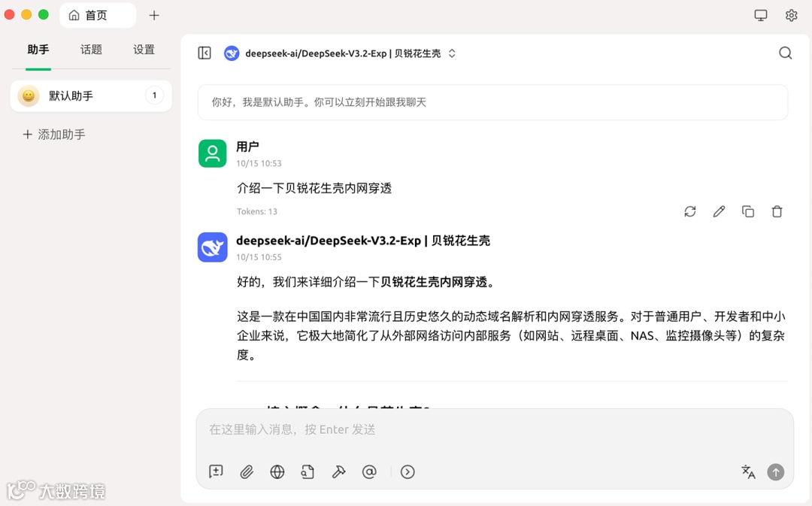Image resolution: width=812 pixels, height=506 pixels.
Task: Delete the user message with trash icon
Action: coord(777,211)
